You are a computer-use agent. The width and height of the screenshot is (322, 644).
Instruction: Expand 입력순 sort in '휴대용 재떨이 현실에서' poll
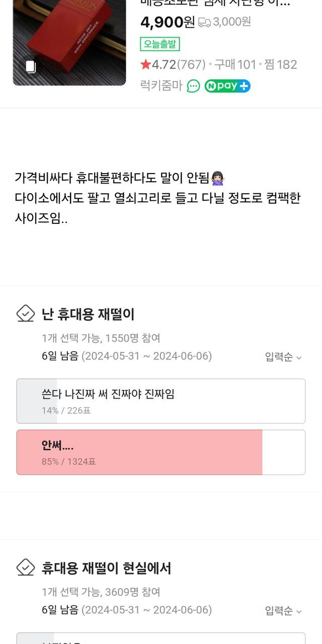pyautogui.click(x=283, y=611)
